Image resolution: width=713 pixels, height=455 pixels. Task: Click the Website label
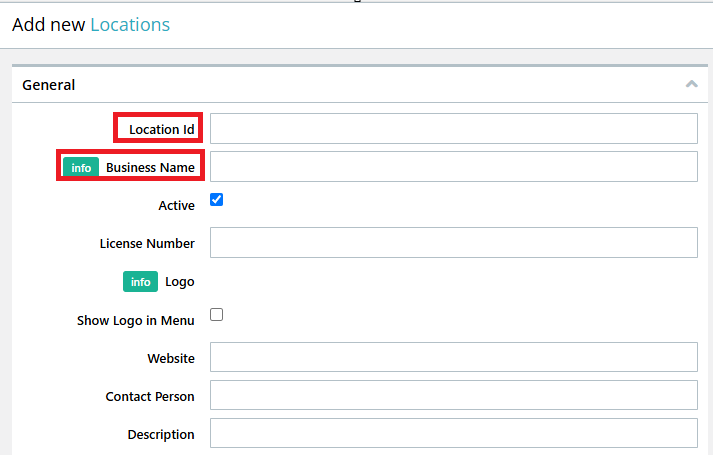click(171, 359)
